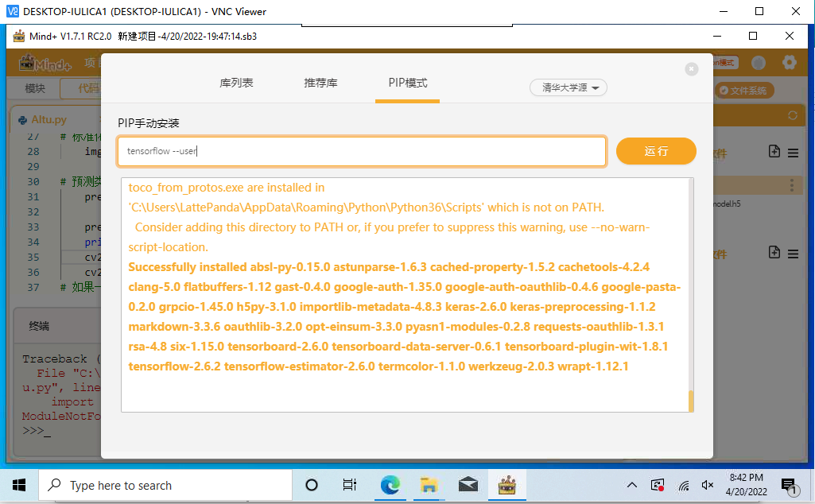Open the 清华大学源 mirror dropdown

(568, 87)
